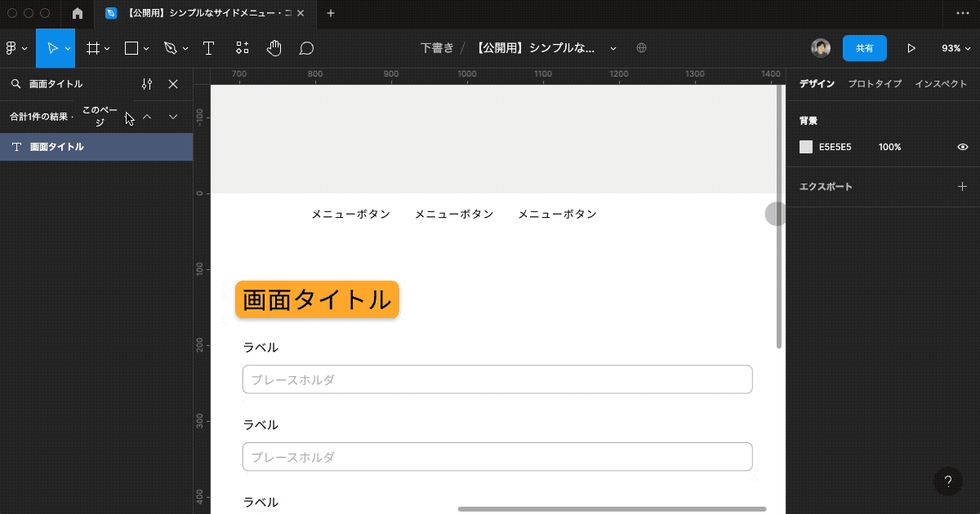This screenshot has width=980, height=514.
Task: Open the Move tool dropdown
Action: point(67,48)
